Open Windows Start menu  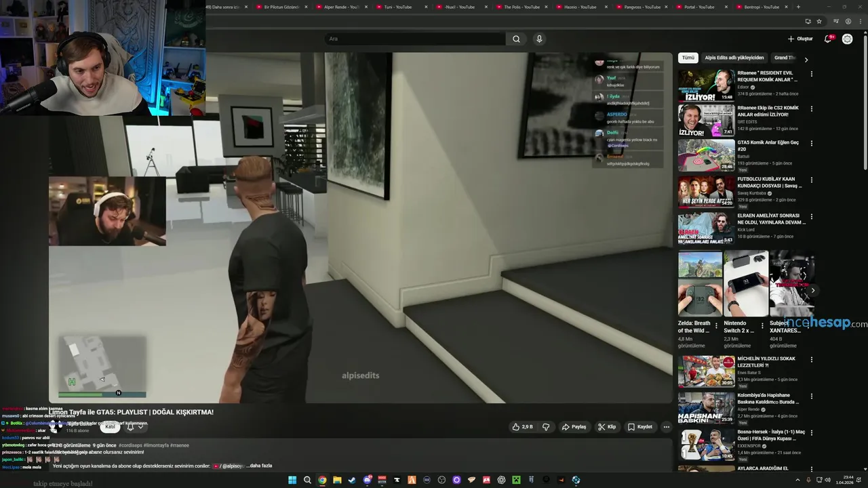pos(292,480)
